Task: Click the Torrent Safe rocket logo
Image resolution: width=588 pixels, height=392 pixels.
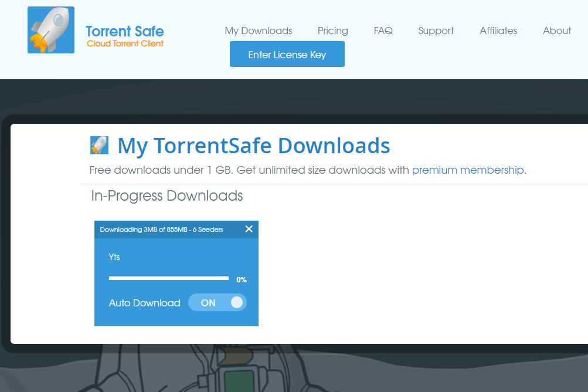Action: pos(50,29)
